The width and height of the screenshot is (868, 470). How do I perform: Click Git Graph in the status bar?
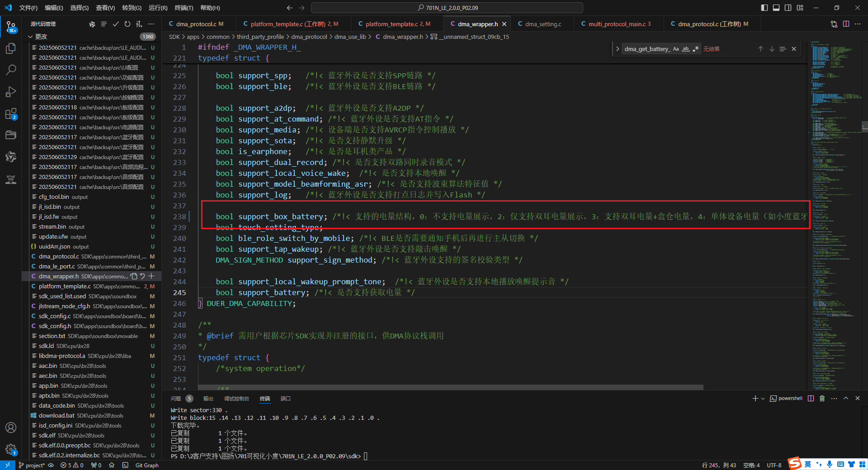(x=147, y=465)
